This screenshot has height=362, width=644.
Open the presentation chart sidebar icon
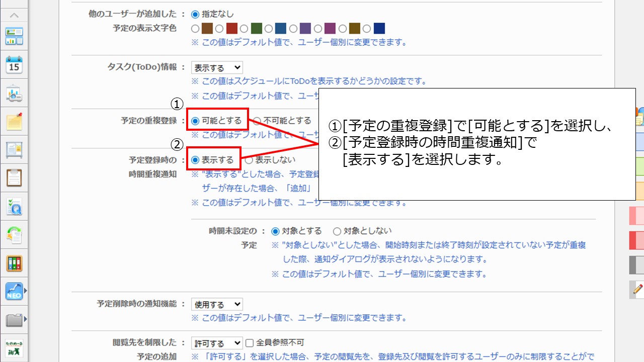(15, 94)
